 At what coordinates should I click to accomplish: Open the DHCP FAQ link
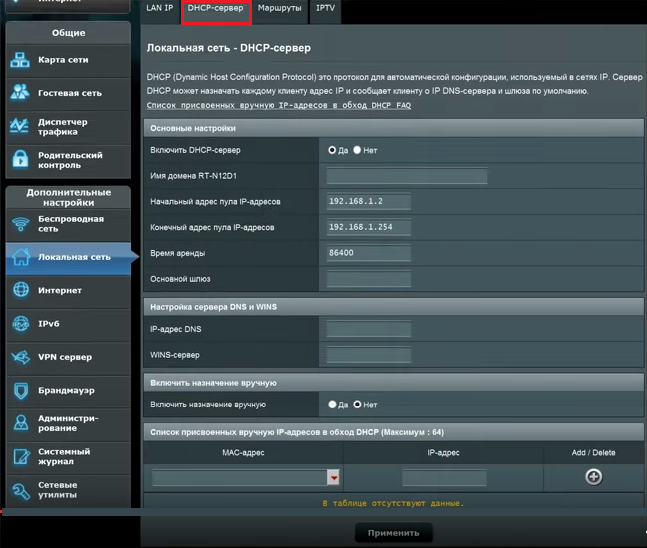pos(278,105)
